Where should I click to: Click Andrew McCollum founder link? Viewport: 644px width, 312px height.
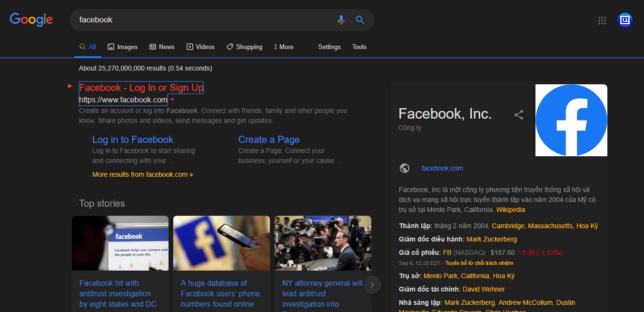click(x=525, y=302)
